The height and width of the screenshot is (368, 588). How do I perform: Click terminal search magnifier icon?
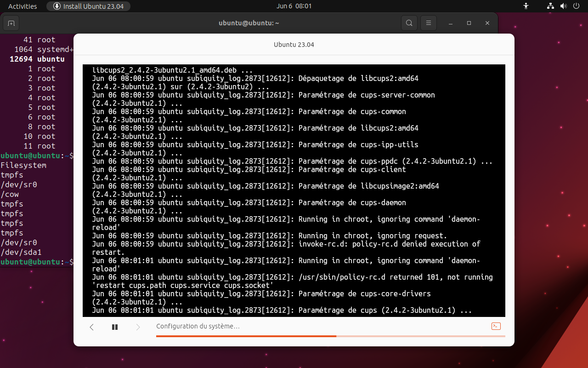(x=409, y=23)
